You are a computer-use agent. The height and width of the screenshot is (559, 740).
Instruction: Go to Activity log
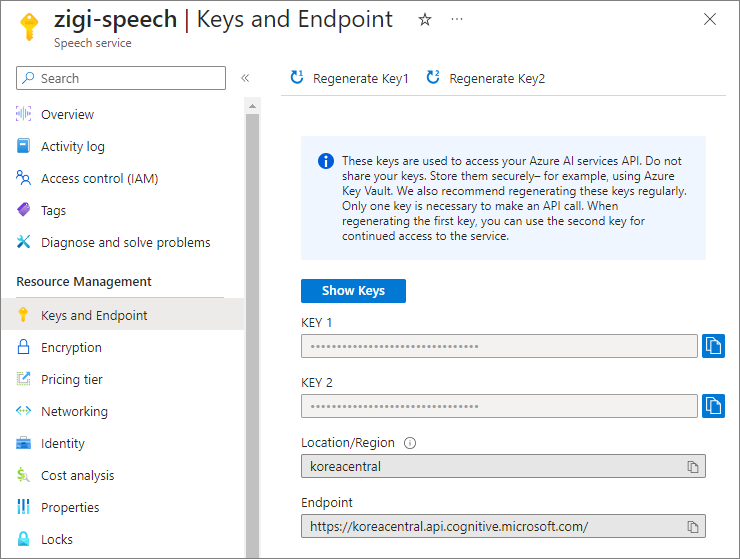point(72,147)
